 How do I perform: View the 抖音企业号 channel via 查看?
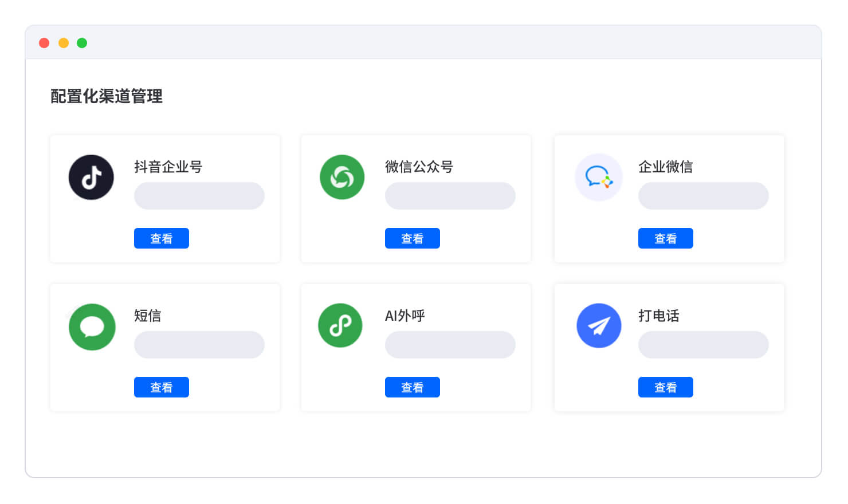(161, 238)
